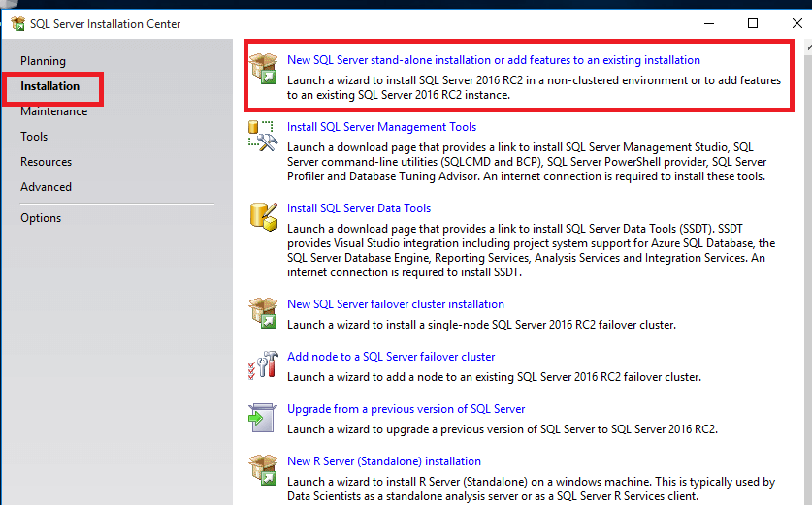812x505 pixels.
Task: Open Install SQL Server Management Tools link
Action: [381, 127]
